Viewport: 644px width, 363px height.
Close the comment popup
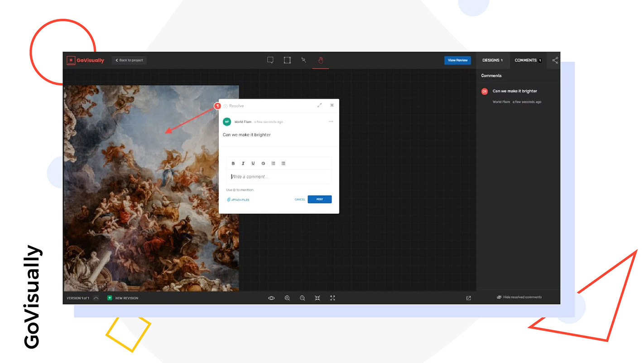click(332, 105)
